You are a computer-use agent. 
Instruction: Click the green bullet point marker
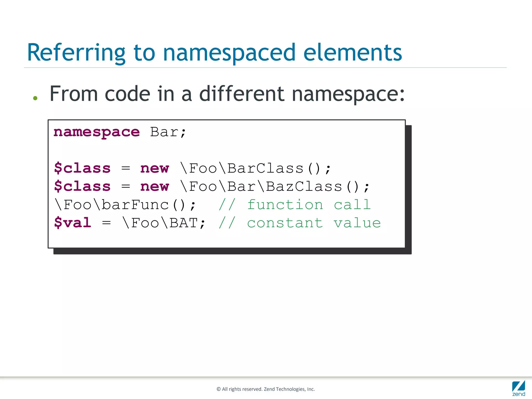35,98
